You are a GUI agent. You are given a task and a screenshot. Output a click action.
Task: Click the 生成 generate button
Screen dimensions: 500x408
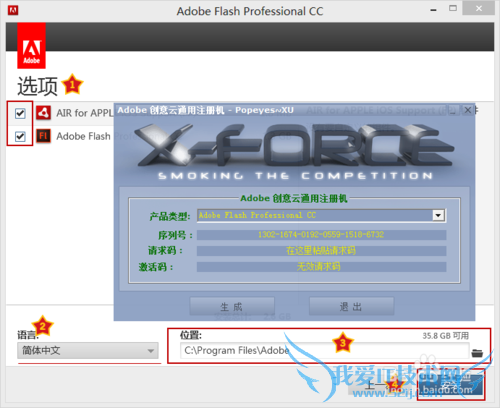[x=232, y=306]
